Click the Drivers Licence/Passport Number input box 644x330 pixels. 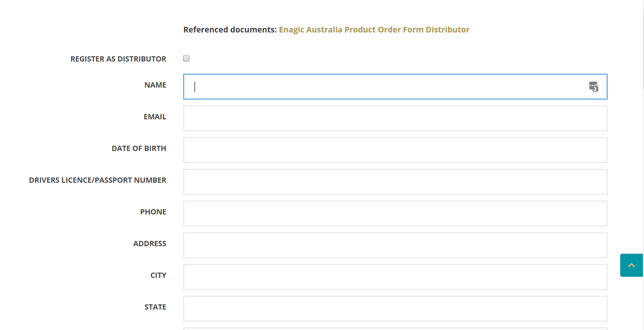[395, 182]
